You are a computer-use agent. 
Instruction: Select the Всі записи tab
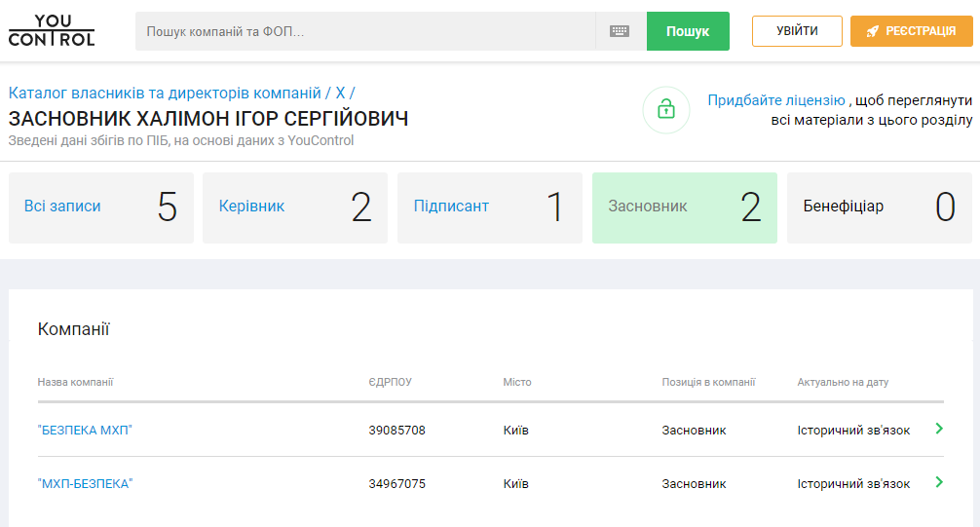pos(100,207)
